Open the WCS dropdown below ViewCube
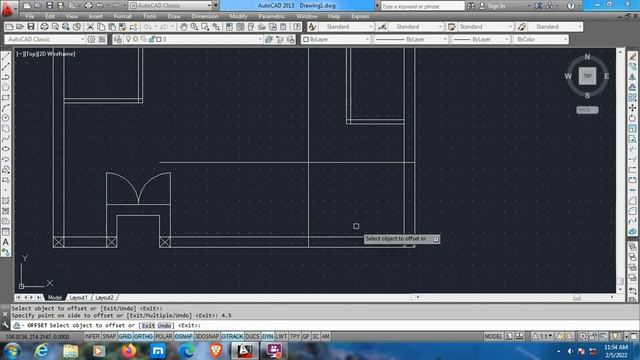640x360 pixels. pyautogui.click(x=587, y=110)
